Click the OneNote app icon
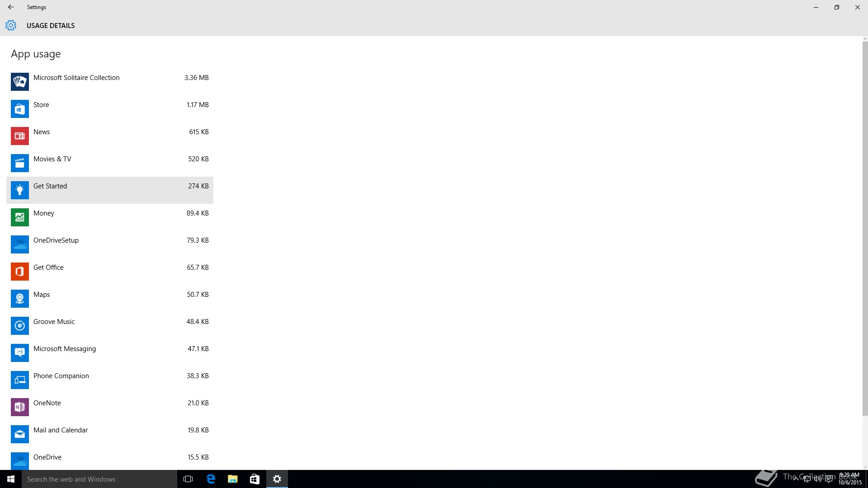 pyautogui.click(x=20, y=407)
